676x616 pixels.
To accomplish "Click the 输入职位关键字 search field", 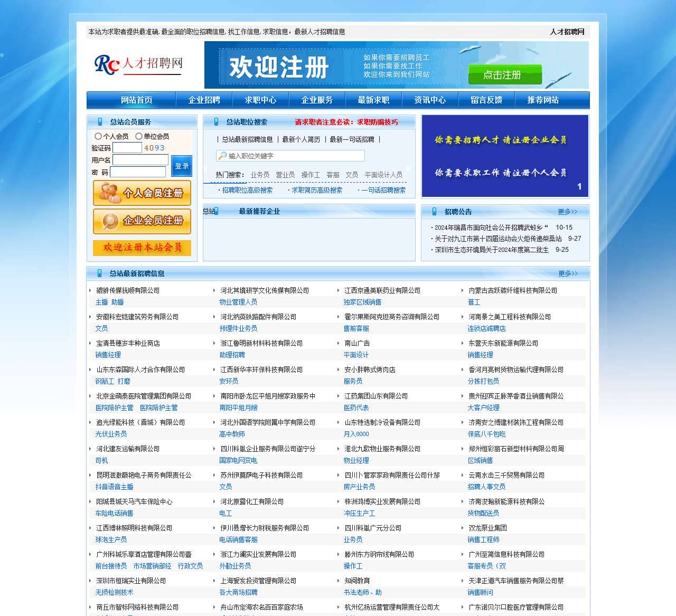I will 290,156.
